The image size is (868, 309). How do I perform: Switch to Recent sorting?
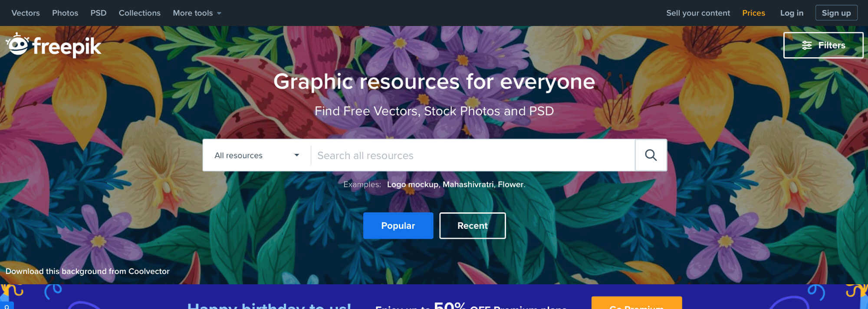point(473,225)
